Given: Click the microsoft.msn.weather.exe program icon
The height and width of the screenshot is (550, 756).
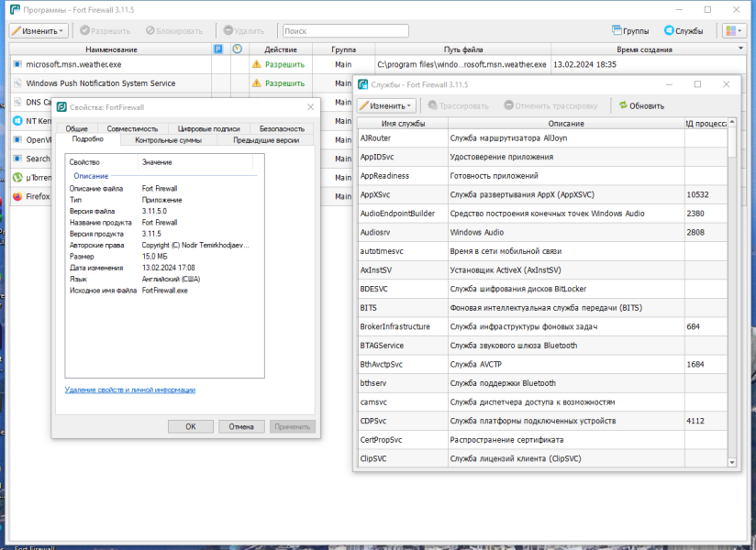Looking at the screenshot, I should [17, 64].
